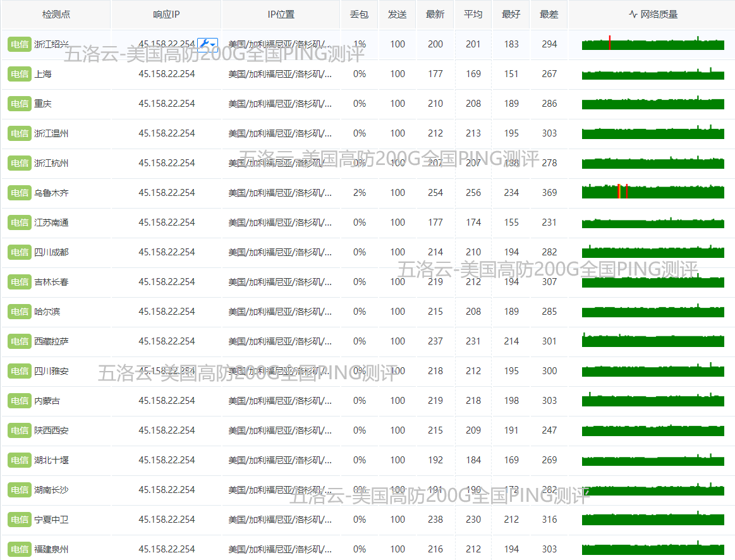Click the IP address in the 江苏南通 row
The image size is (735, 560).
tap(167, 222)
